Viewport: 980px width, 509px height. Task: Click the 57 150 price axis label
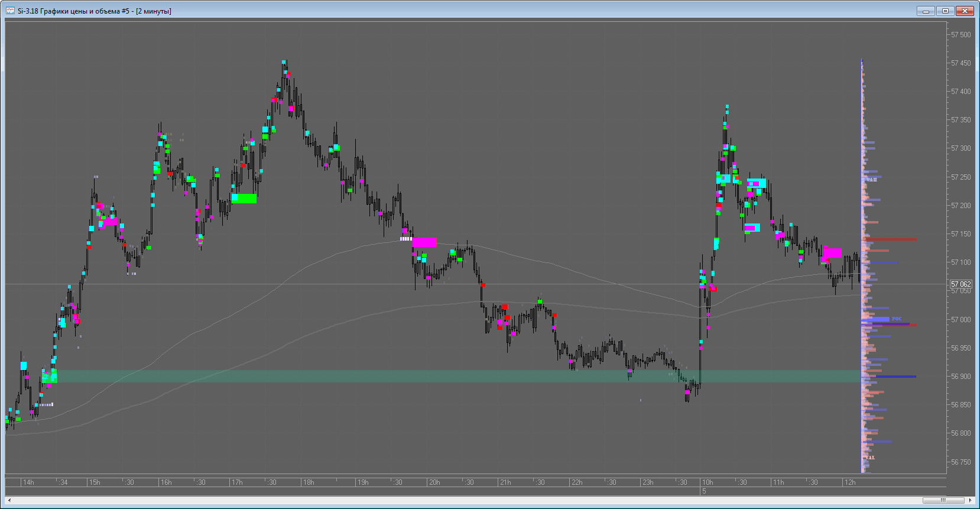tap(960, 234)
